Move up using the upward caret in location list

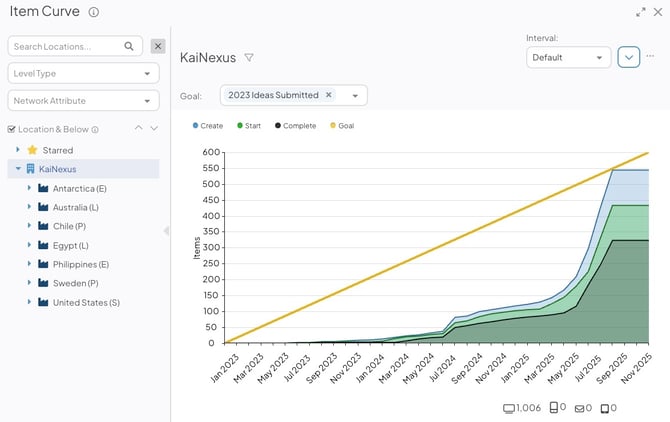click(x=138, y=128)
